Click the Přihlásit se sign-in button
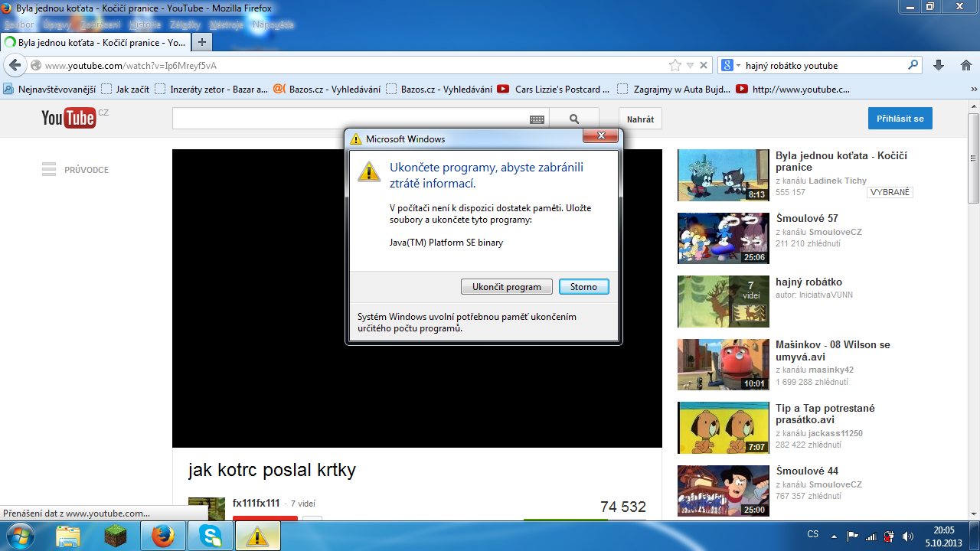Viewport: 980px width, 551px height. [900, 119]
